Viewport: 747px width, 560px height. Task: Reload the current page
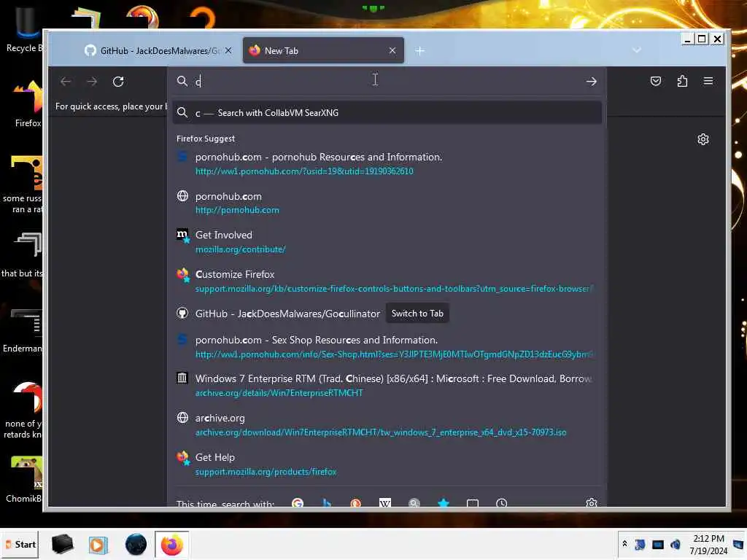(x=118, y=82)
